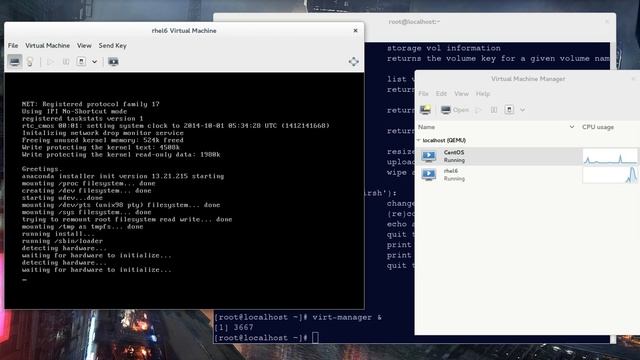
Task: Open View menu in rhel6 window
Action: (84, 45)
